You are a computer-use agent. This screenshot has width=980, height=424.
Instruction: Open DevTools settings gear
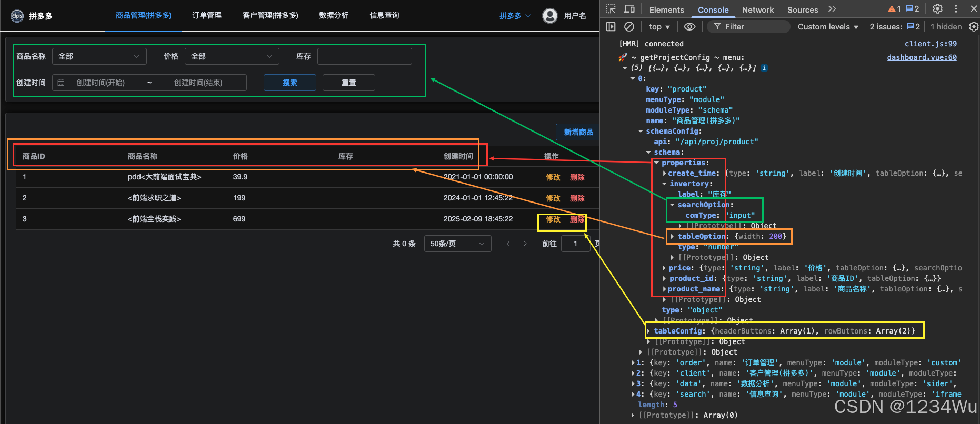pyautogui.click(x=938, y=9)
